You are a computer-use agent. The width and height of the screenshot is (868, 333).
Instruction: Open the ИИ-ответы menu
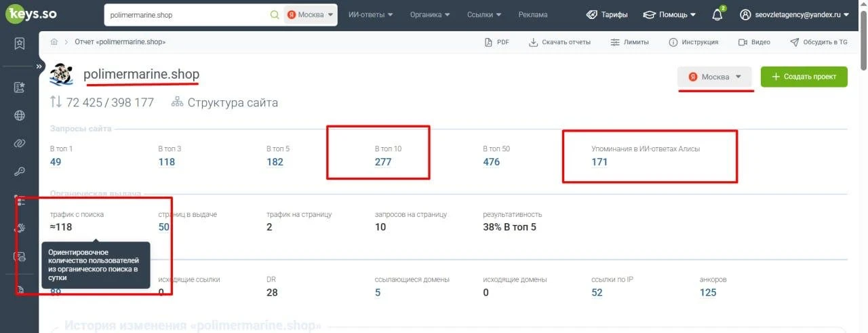coord(370,14)
